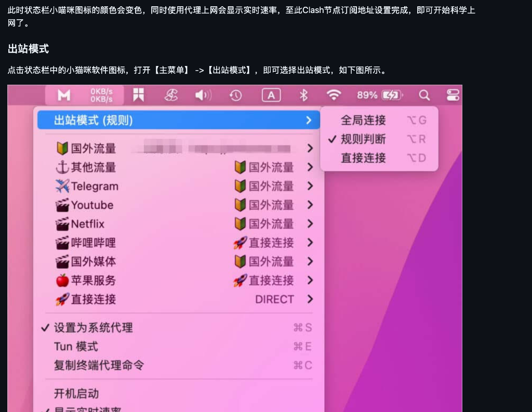532x412 pixels.
Task: Expand chevron of the 直接连接 DIRECT row
Action: tap(310, 299)
